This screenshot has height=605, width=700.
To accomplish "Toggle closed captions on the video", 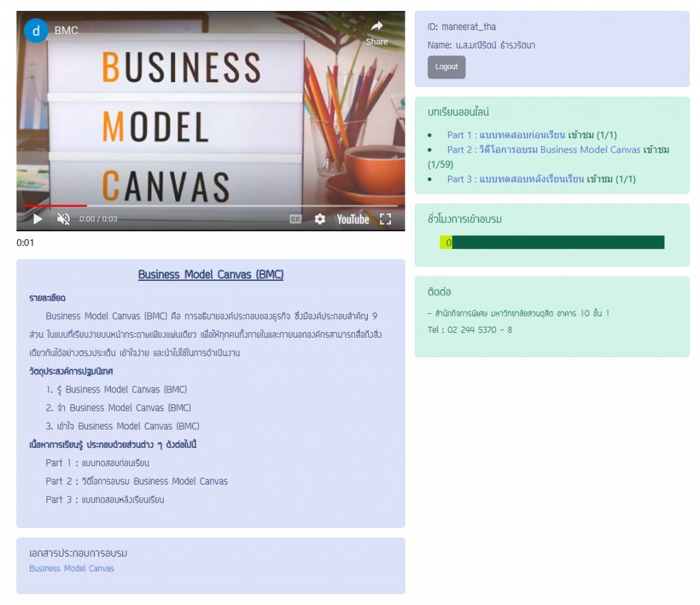I will 295,219.
